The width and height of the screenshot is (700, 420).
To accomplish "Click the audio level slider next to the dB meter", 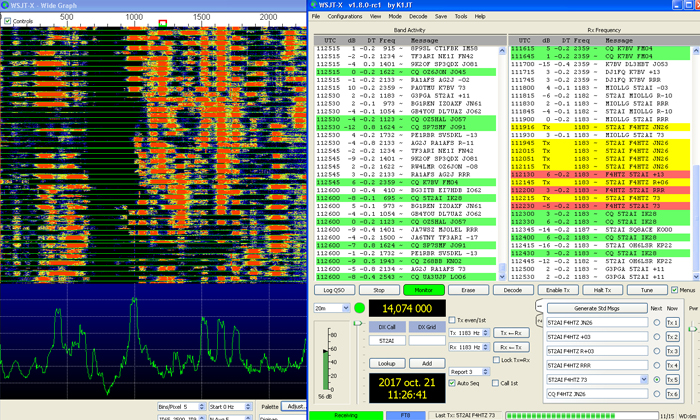I will pos(358,323).
